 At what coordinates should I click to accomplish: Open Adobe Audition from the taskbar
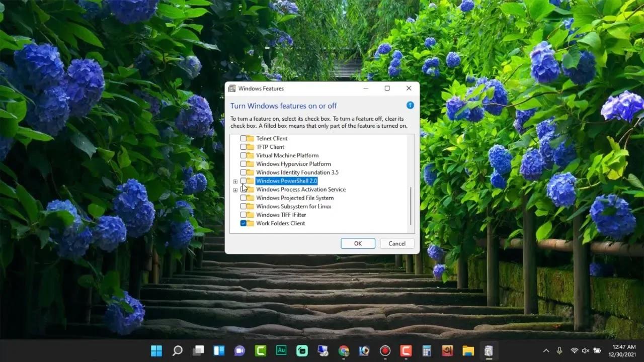[x=281, y=350]
